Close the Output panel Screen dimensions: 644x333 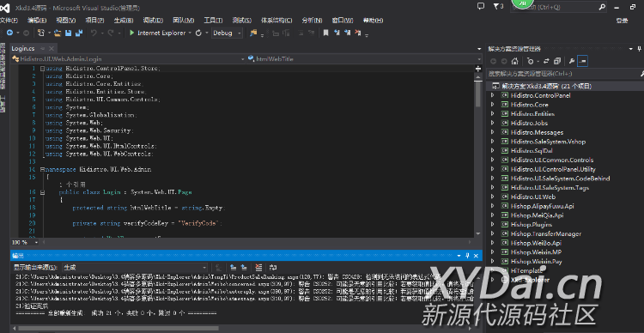coord(476,256)
